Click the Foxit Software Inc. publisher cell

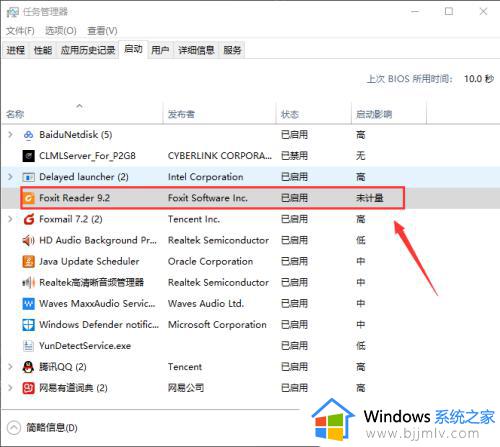[x=208, y=198]
